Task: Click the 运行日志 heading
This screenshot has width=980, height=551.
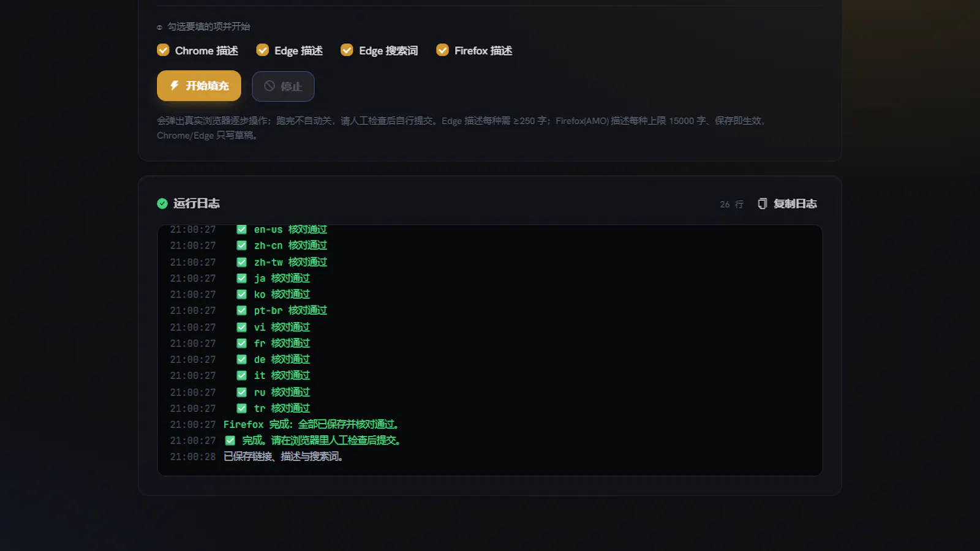Action: (196, 203)
